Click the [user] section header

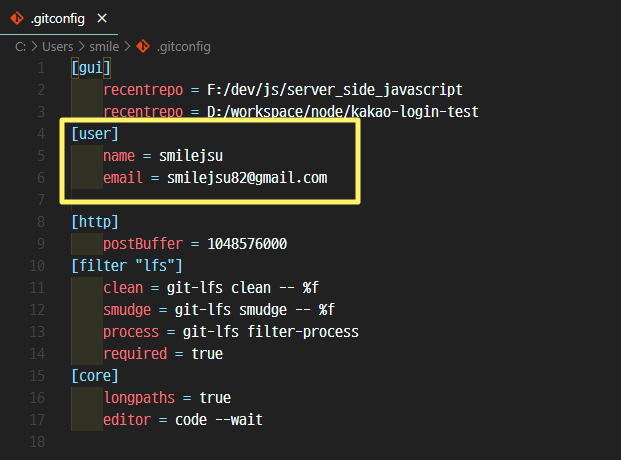pyautogui.click(x=95, y=134)
